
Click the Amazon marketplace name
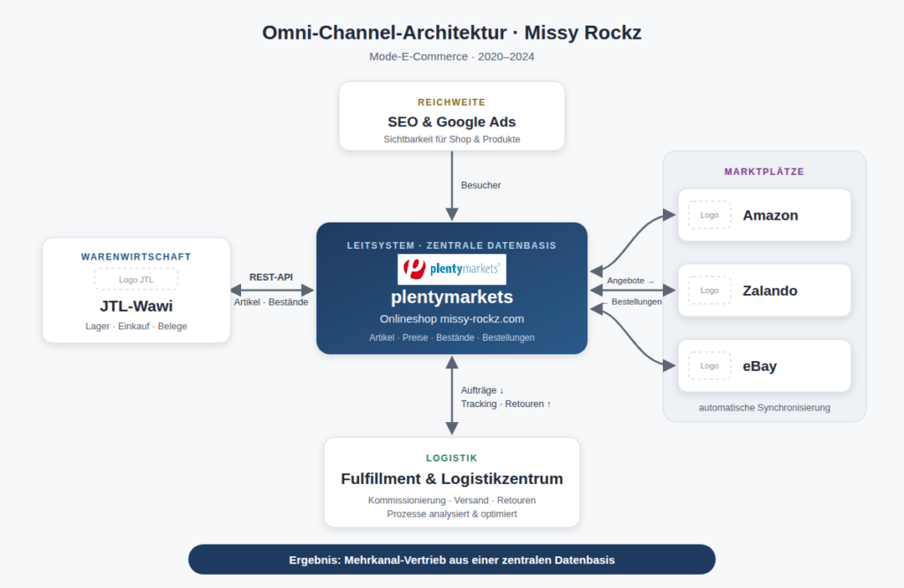pyautogui.click(x=770, y=215)
